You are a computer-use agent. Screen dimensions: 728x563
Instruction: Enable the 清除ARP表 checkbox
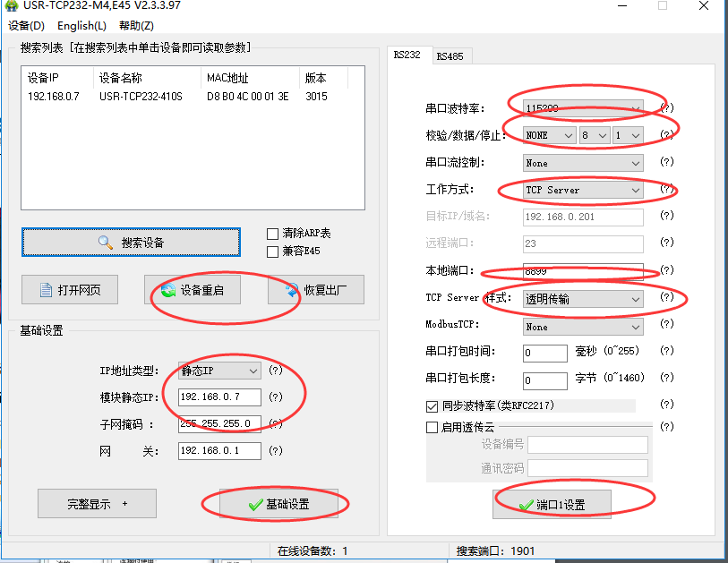[x=273, y=234]
